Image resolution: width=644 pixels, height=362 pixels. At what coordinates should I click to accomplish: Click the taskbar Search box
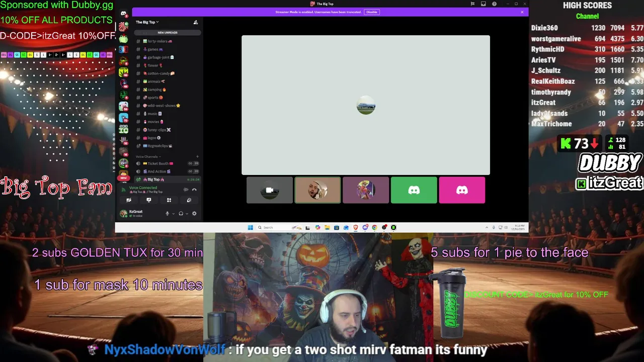(280, 227)
